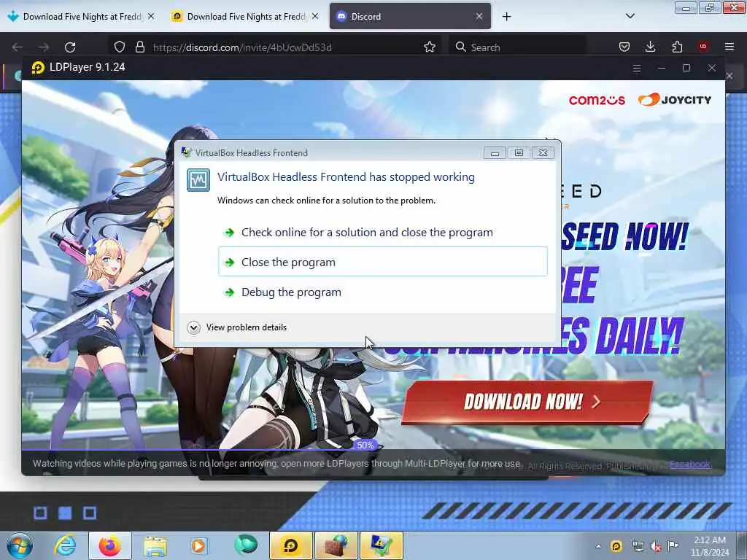
Task: Select the third square slide indicator
Action: coord(90,513)
